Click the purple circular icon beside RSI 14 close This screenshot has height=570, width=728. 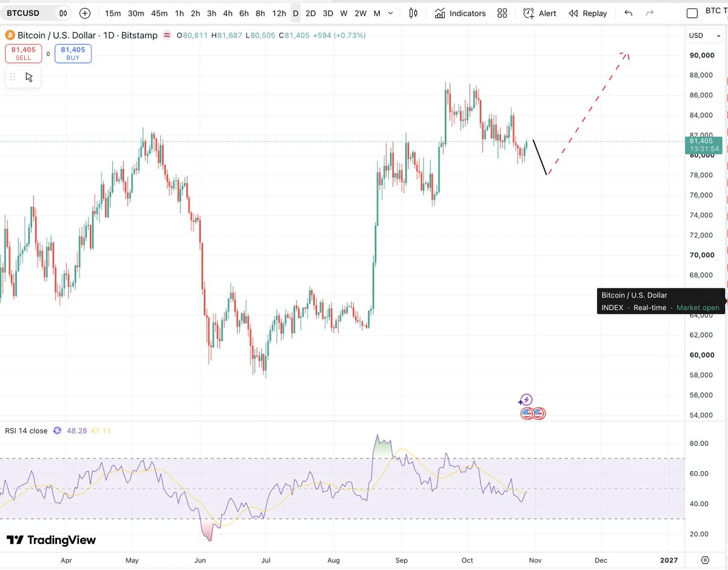[x=57, y=430]
